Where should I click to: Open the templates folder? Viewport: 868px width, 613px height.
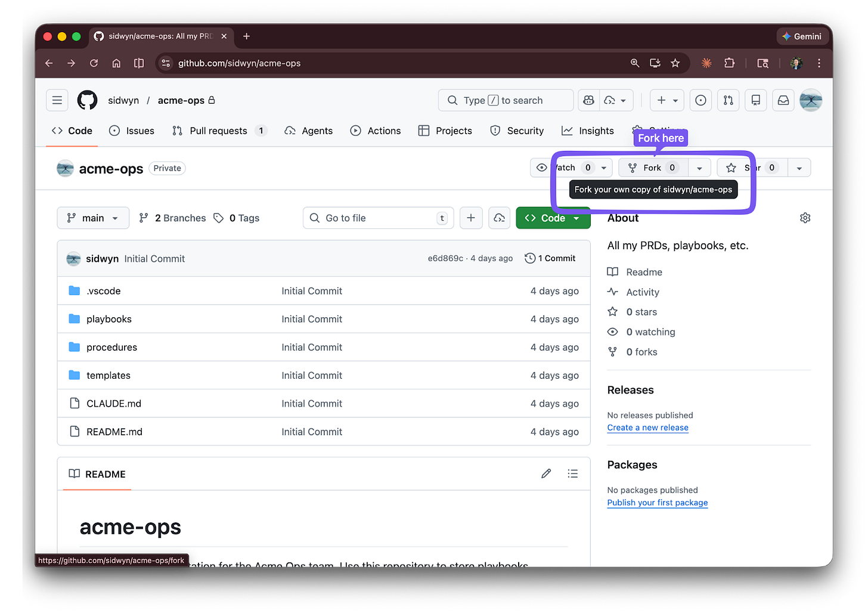point(108,375)
